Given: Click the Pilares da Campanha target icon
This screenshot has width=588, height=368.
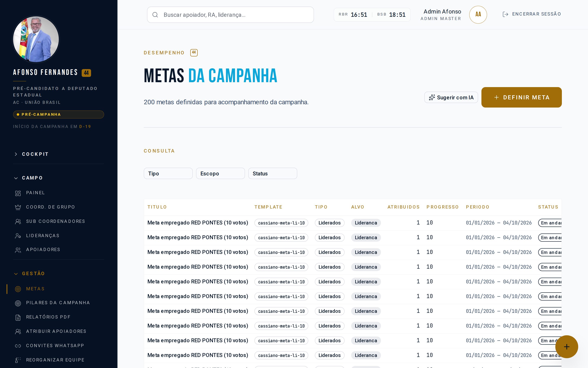Looking at the screenshot, I should click(18, 303).
